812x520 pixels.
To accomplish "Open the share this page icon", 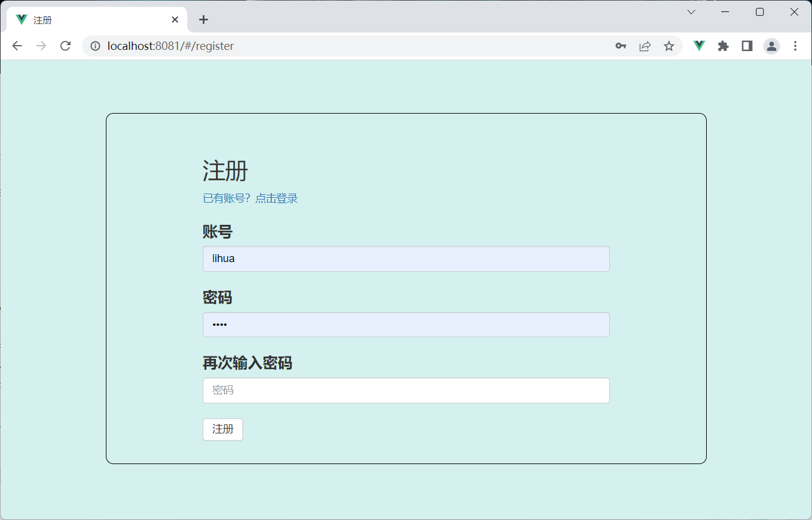I will [x=645, y=46].
